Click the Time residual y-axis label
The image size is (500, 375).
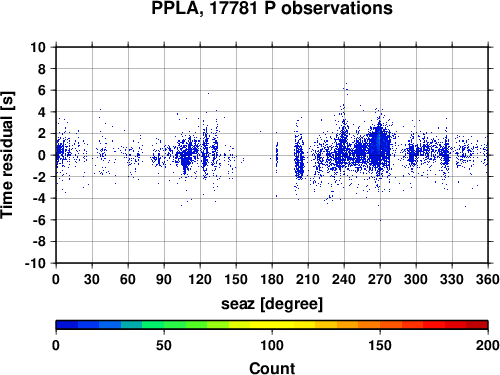pyautogui.click(x=7, y=155)
